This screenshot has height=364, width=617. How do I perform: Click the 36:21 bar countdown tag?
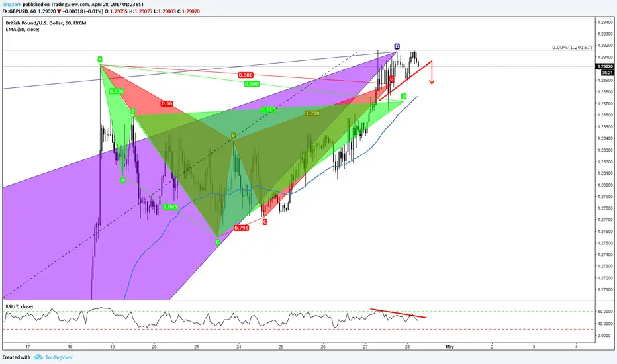click(607, 73)
